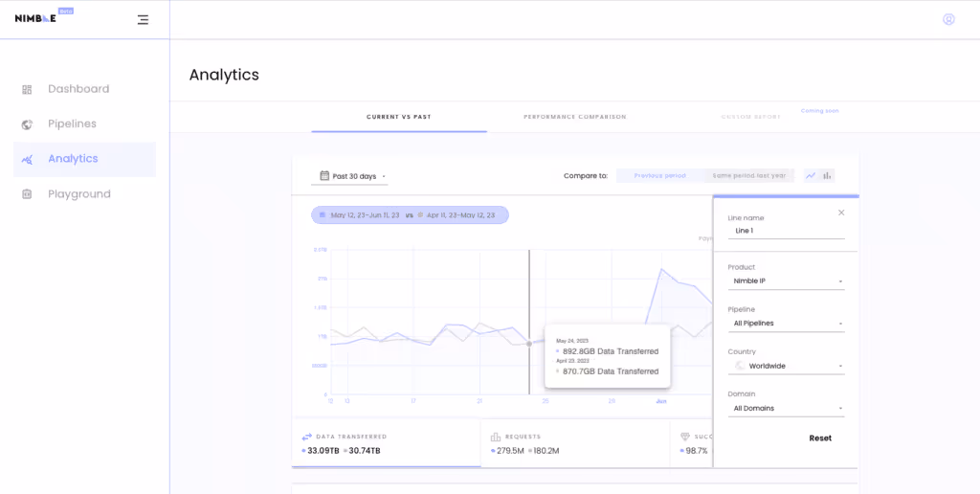The width and height of the screenshot is (980, 494).
Task: Open Dashboard from the sidebar
Action: (84, 89)
